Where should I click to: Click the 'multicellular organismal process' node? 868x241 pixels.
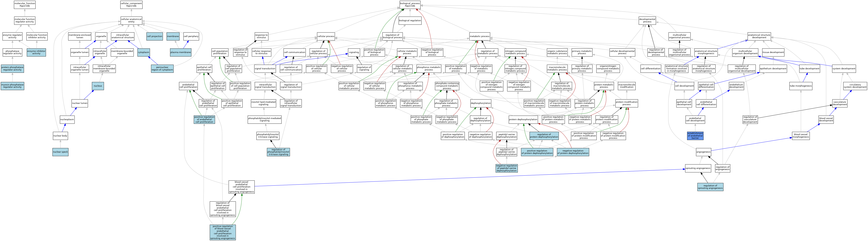[679, 36]
